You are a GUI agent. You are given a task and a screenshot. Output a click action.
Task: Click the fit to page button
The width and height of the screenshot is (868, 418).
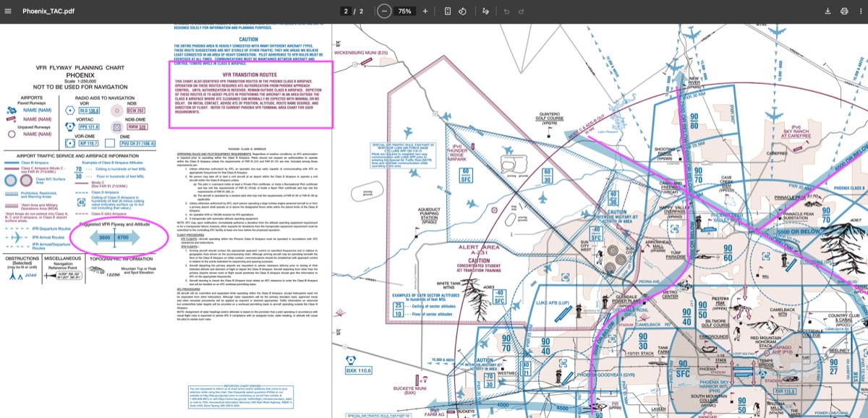[448, 12]
